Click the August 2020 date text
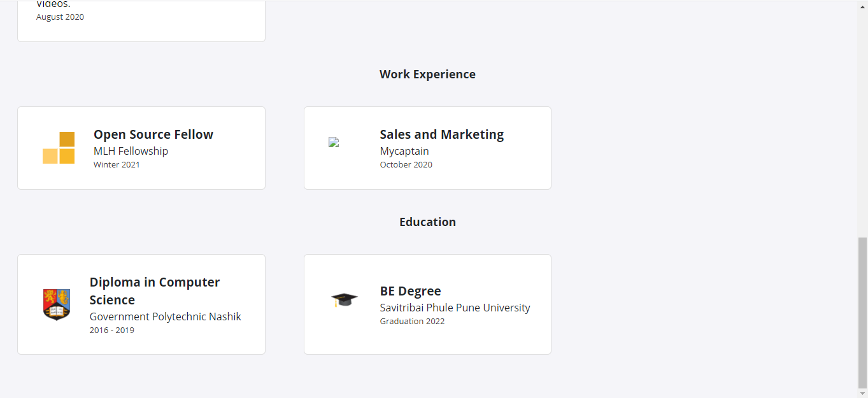Screen dimensions: 868x398 60,17
